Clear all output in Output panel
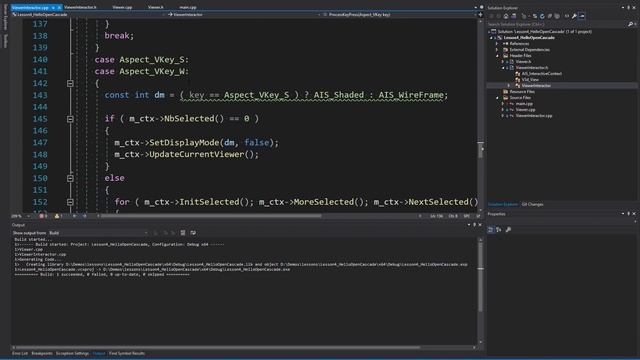Image resolution: width=640 pixels, height=360 pixels. click(x=183, y=233)
